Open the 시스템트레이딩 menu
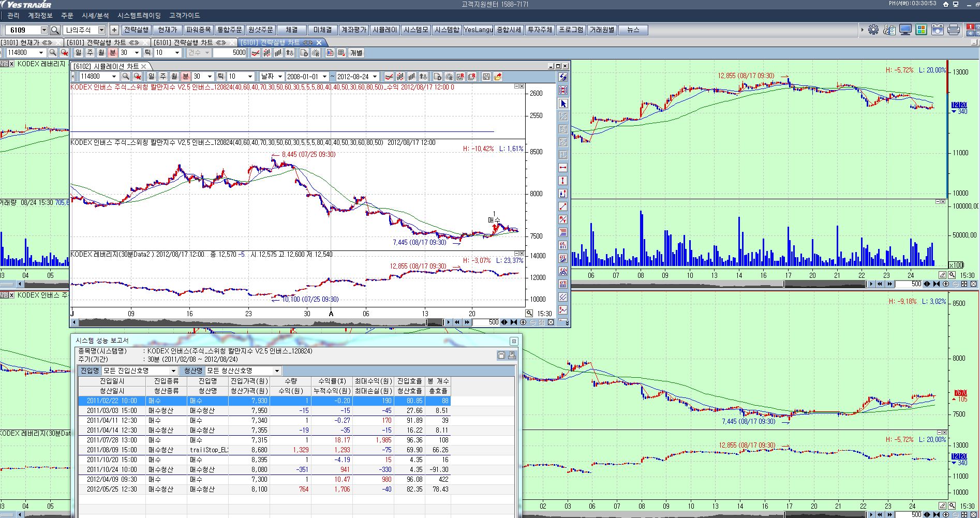Screen dimensions: 980x518 tap(139, 16)
